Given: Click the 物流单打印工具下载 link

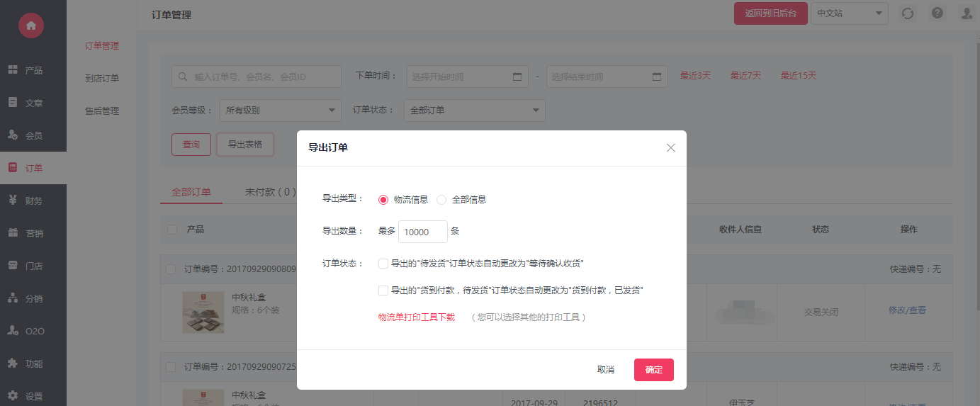Looking at the screenshot, I should point(417,317).
